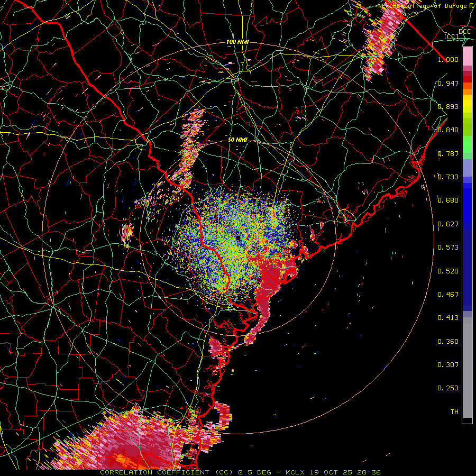Image resolution: width=476 pixels, height=476 pixels.
Task: Click the DCC product label
Action: [465, 31]
